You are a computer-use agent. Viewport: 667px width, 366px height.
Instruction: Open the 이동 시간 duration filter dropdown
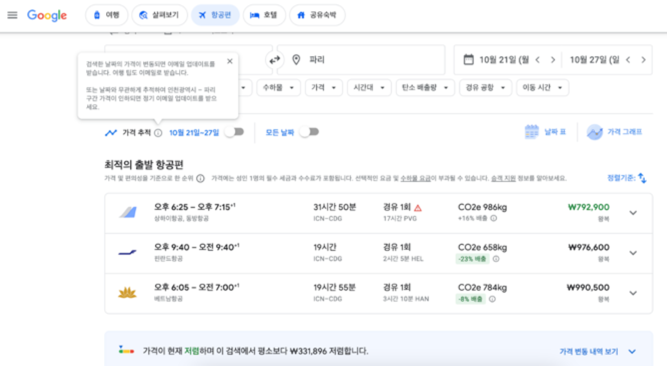click(x=542, y=88)
